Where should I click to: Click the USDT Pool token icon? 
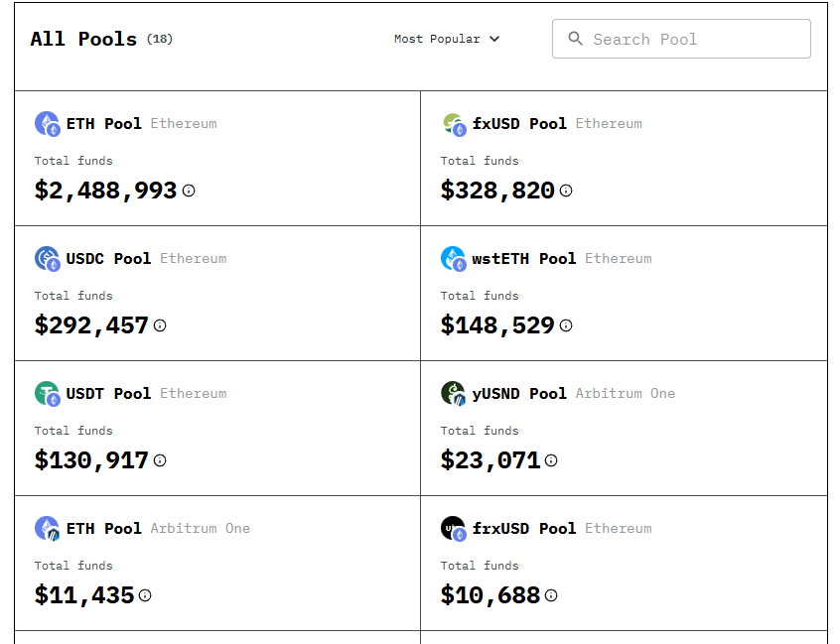click(x=48, y=393)
